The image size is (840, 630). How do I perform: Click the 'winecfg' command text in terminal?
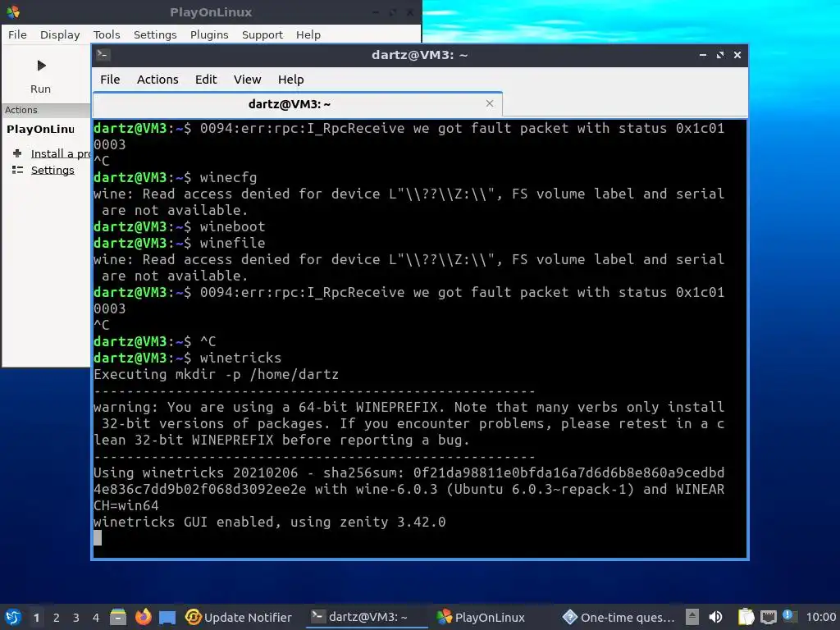pos(228,177)
